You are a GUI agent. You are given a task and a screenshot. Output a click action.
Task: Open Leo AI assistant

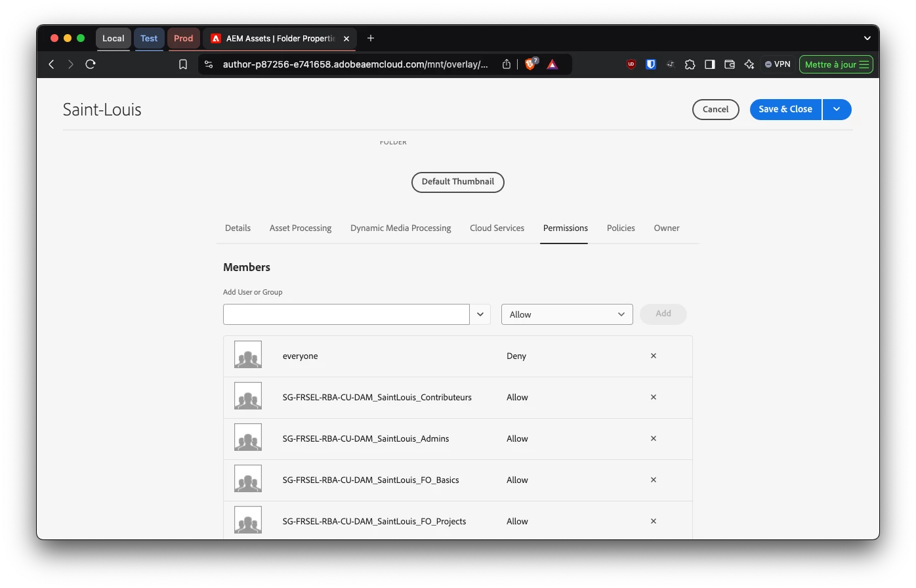coord(749,64)
